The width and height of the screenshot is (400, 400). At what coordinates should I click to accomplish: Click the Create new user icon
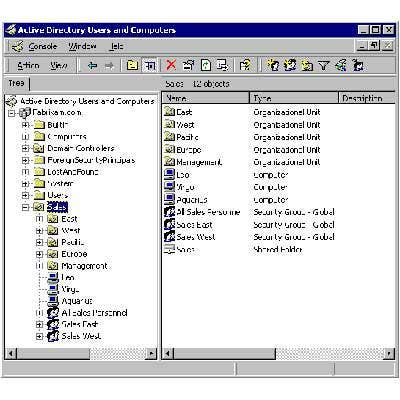(273, 65)
